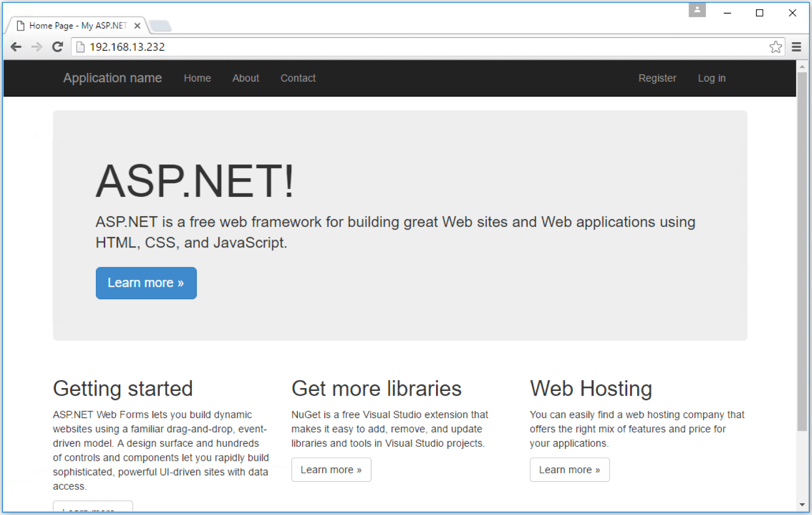The height and width of the screenshot is (515, 812).
Task: Open the About nav item
Action: pyautogui.click(x=246, y=78)
